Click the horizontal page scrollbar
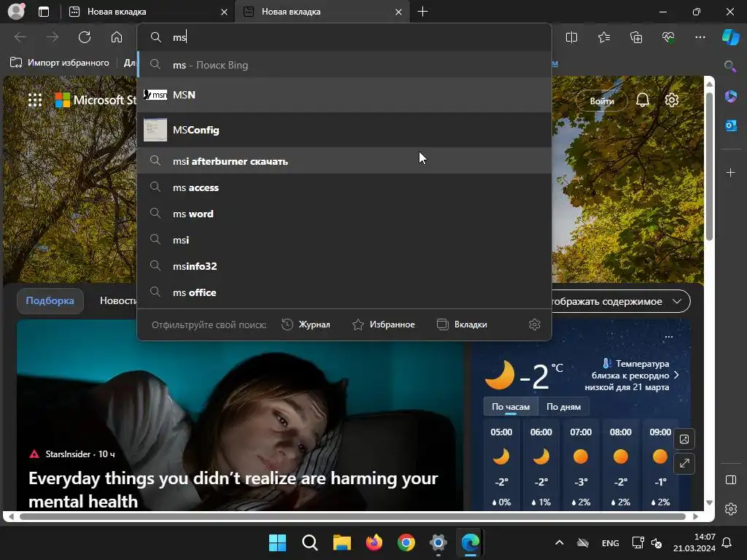This screenshot has width=747, height=560. (x=352, y=516)
